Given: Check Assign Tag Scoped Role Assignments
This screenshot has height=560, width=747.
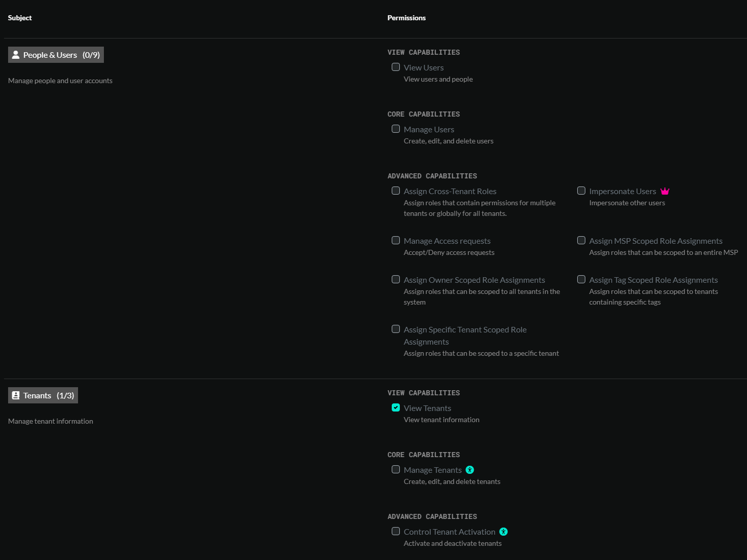Looking at the screenshot, I should point(581,279).
